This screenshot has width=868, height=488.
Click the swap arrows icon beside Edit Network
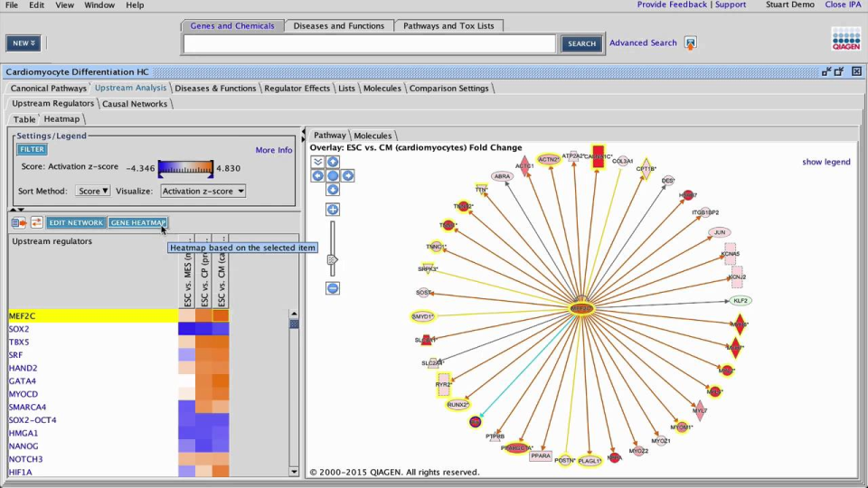point(36,222)
